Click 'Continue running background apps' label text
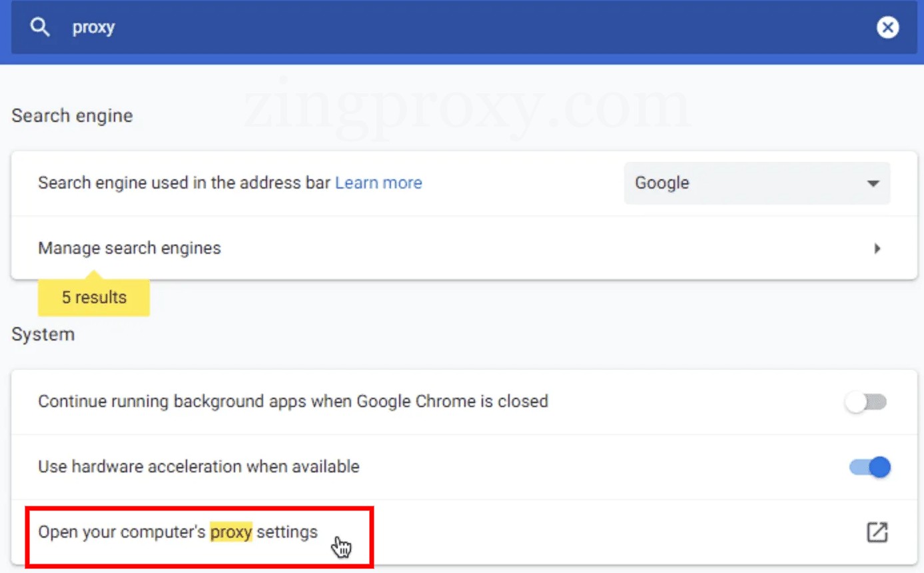This screenshot has height=573, width=924. (293, 401)
